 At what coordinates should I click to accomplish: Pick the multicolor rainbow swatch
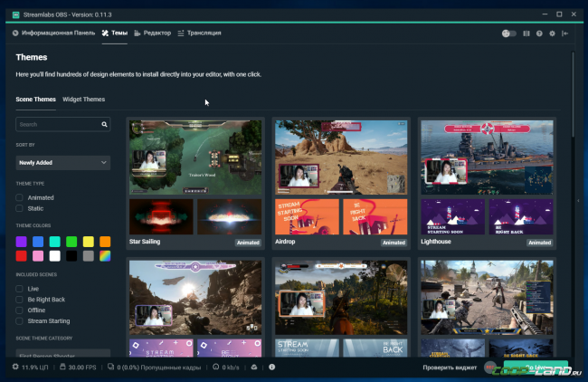tap(105, 256)
